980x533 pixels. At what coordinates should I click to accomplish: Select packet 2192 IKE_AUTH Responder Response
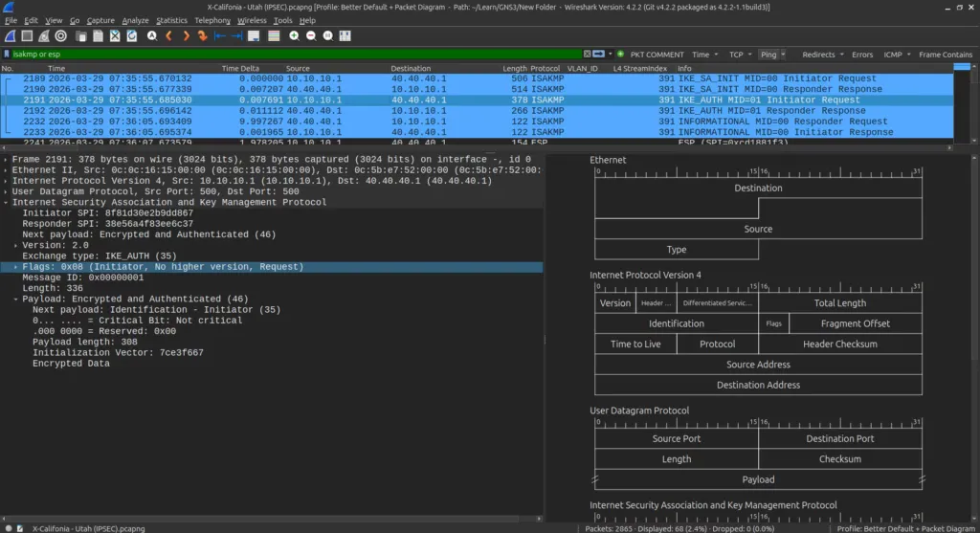(x=477, y=111)
